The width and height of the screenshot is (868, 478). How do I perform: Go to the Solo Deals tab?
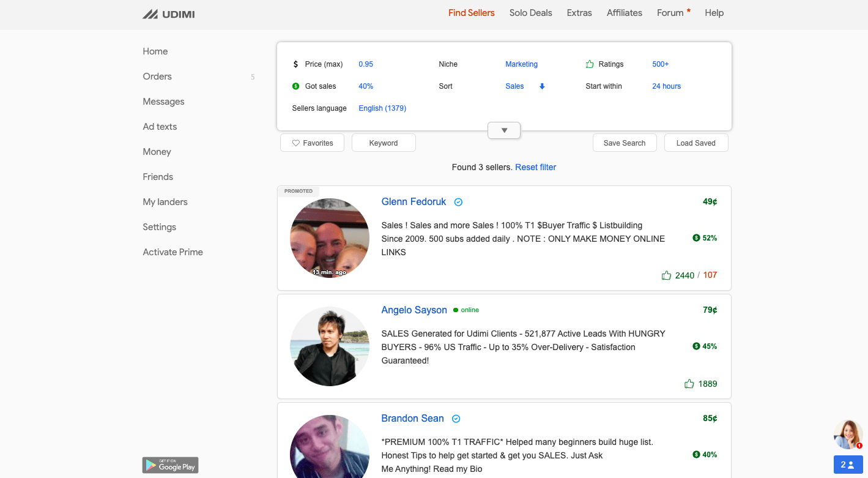coord(530,13)
